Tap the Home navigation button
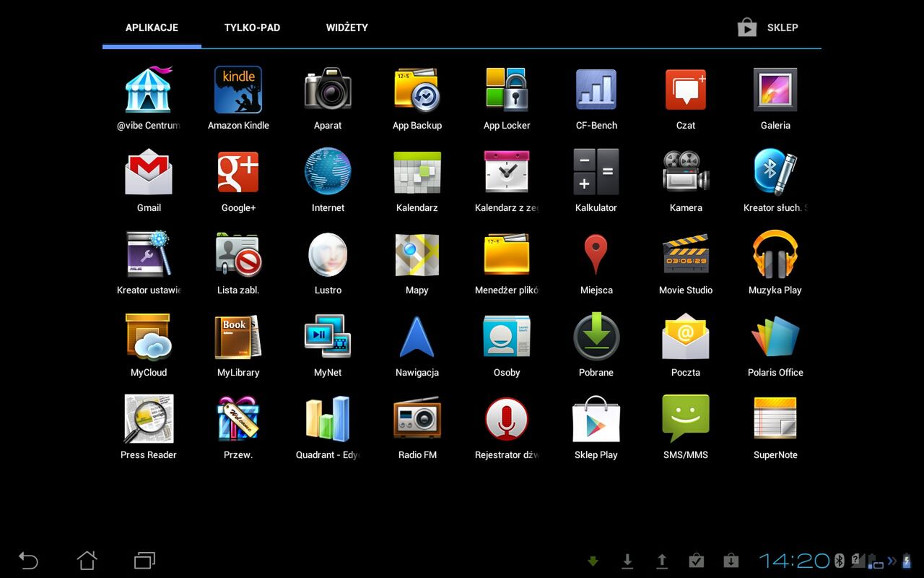The height and width of the screenshot is (578, 924). (87, 560)
